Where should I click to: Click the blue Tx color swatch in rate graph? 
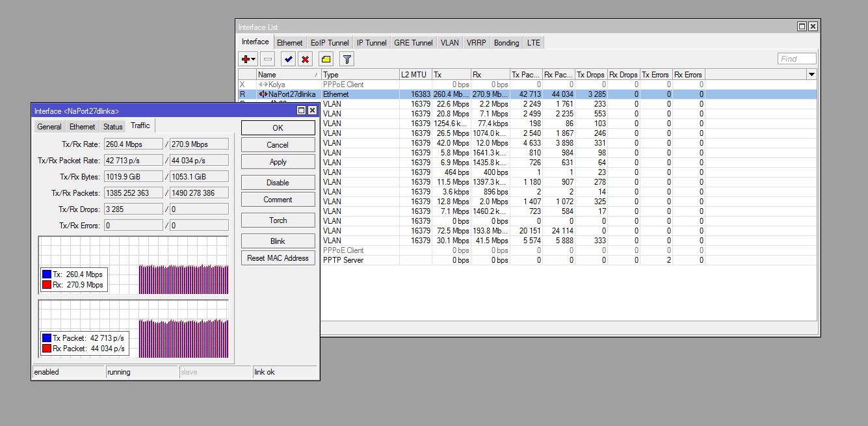[47, 274]
